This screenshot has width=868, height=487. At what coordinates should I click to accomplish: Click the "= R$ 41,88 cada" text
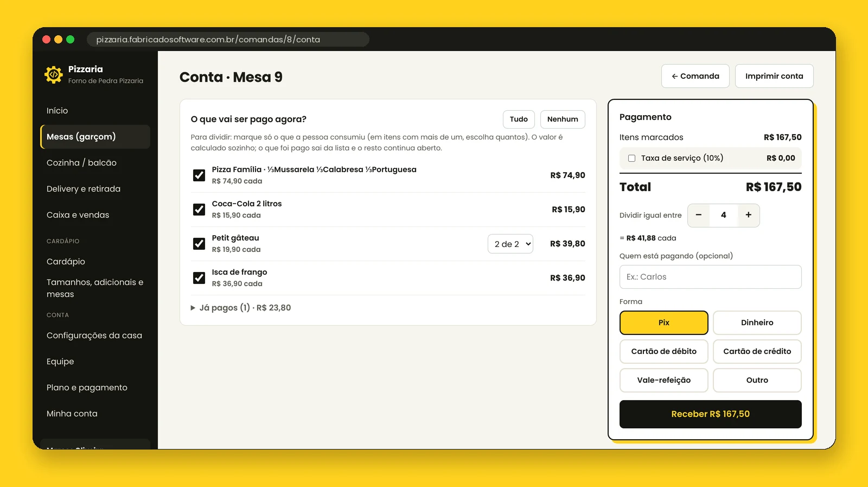[648, 238]
